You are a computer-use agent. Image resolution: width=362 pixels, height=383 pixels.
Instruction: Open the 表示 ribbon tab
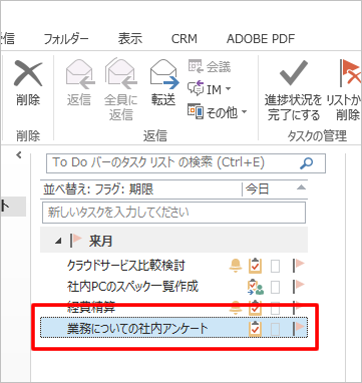pos(130,39)
